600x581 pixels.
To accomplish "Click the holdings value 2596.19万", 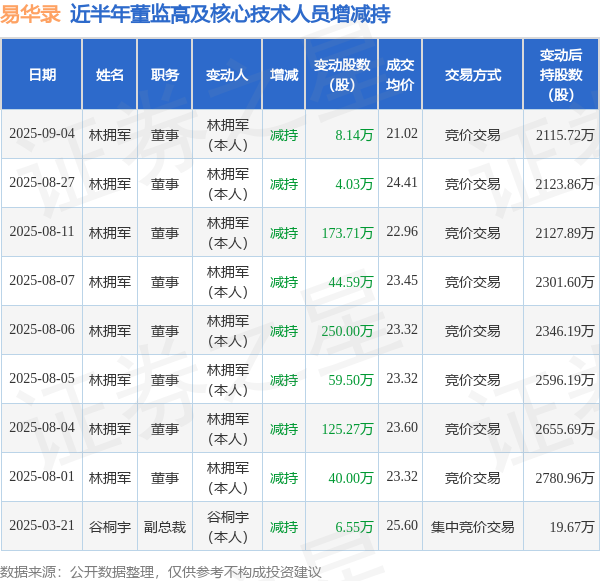I will pos(565,380).
